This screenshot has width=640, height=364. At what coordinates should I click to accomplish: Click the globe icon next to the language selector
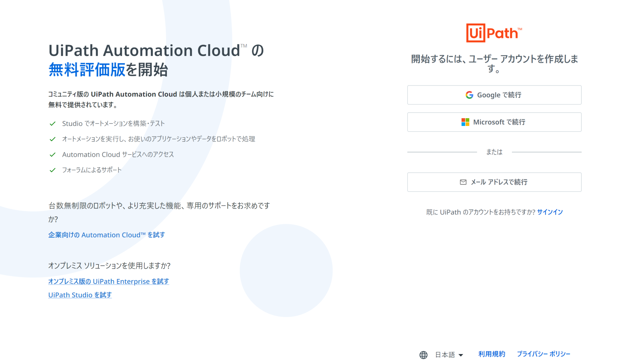[x=423, y=355]
